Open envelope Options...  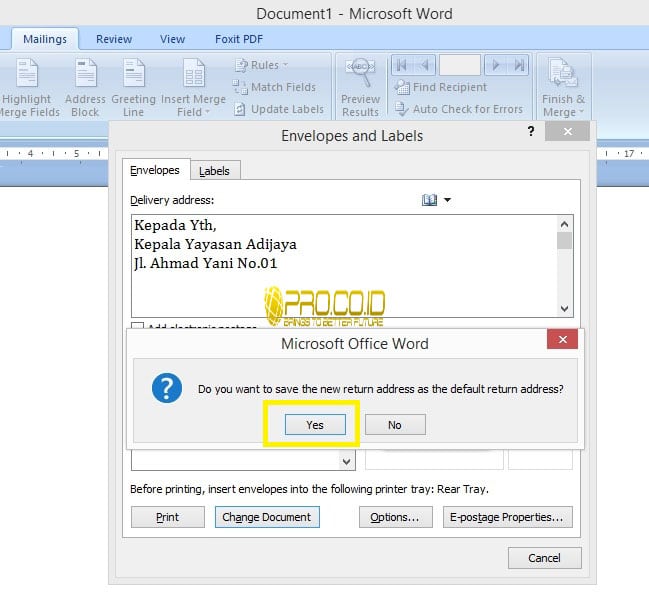click(x=396, y=517)
